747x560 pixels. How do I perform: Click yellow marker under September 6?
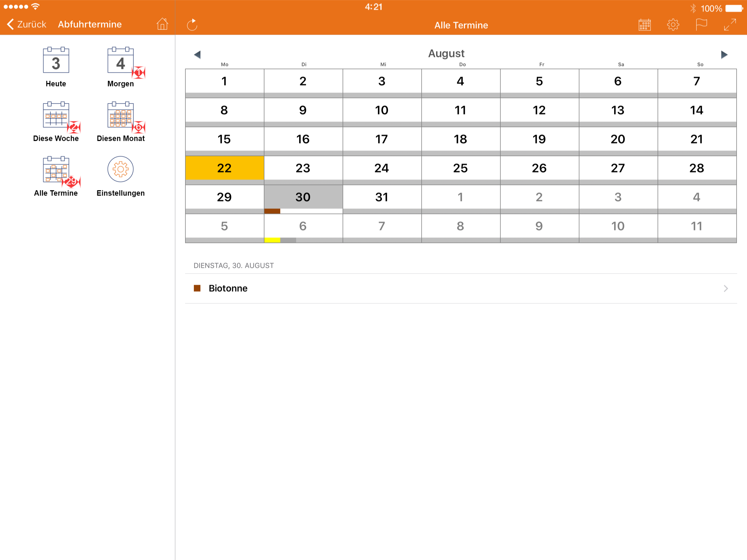pos(272,240)
